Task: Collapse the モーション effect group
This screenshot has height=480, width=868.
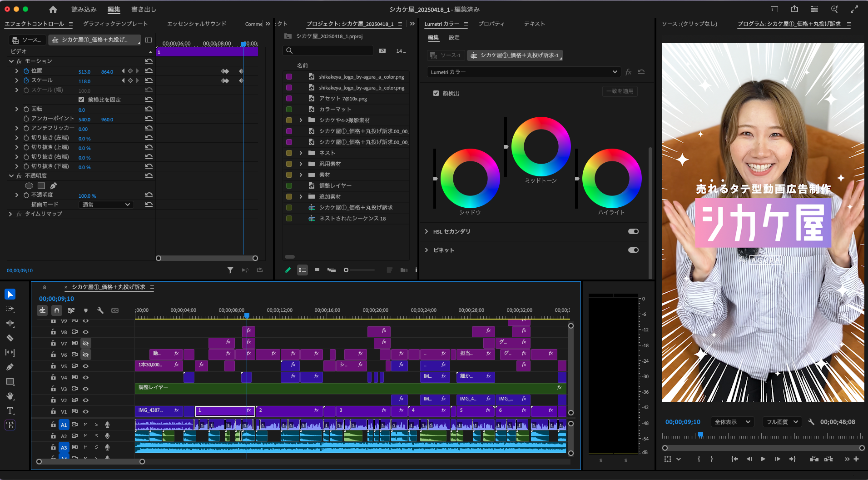Action: 11,61
